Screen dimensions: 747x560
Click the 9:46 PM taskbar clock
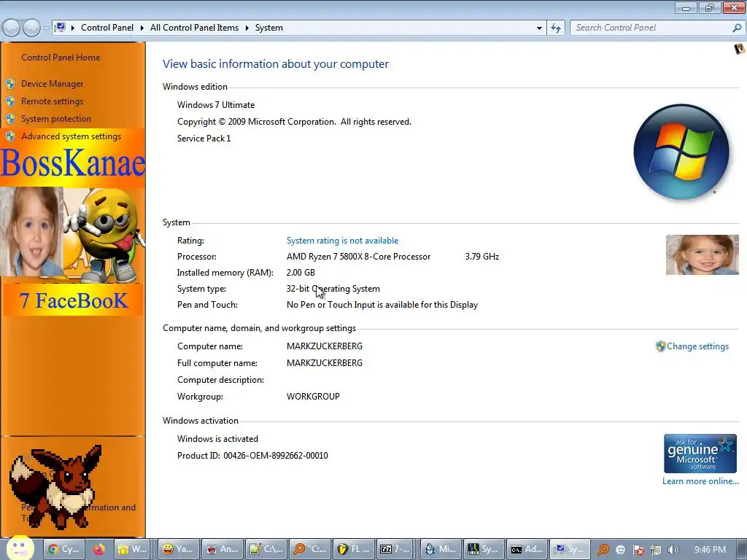(x=710, y=550)
